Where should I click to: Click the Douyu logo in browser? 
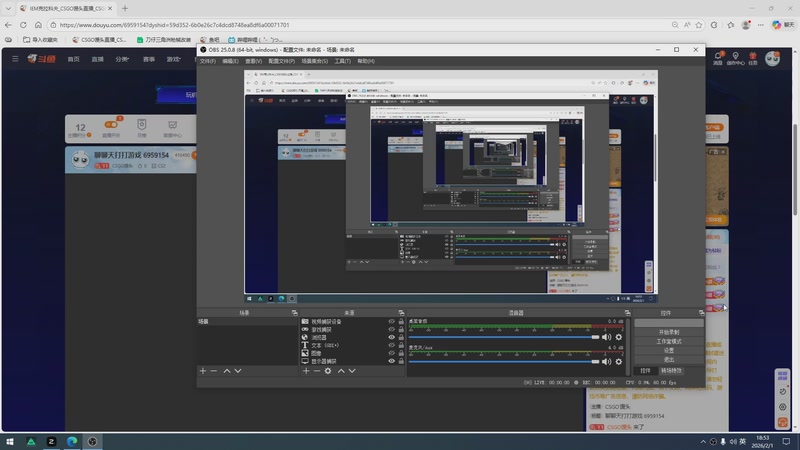(x=42, y=59)
